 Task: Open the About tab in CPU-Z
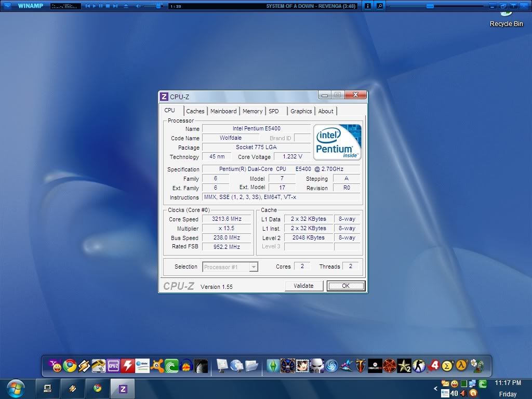tap(326, 111)
